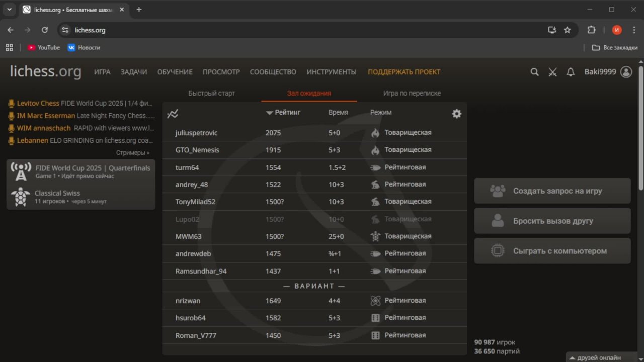Image resolution: width=644 pixels, height=362 pixels.
Task: Open the ПРОСМОТР menu
Action: [x=221, y=72]
